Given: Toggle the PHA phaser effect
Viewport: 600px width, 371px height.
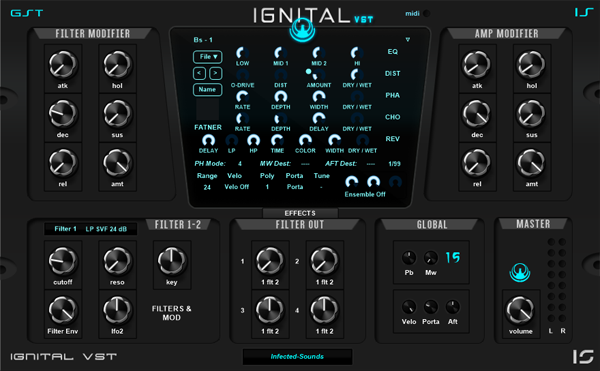Looking at the screenshot, I should 393,95.
